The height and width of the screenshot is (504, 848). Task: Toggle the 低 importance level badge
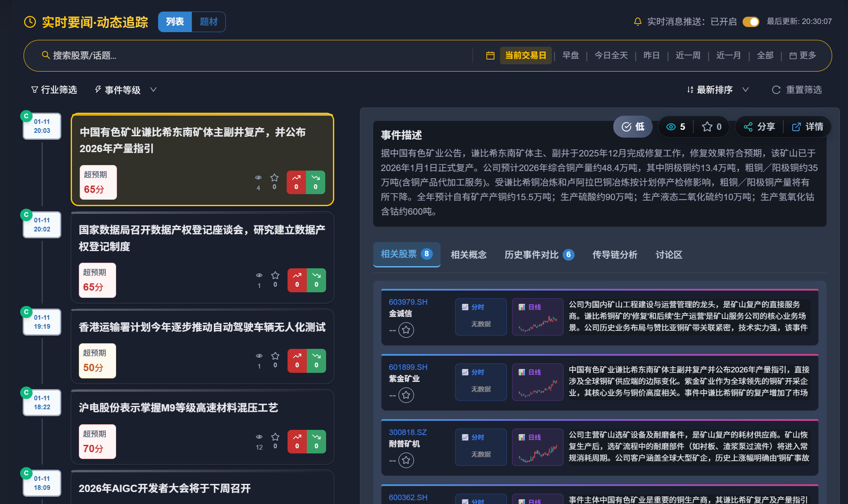coord(632,127)
